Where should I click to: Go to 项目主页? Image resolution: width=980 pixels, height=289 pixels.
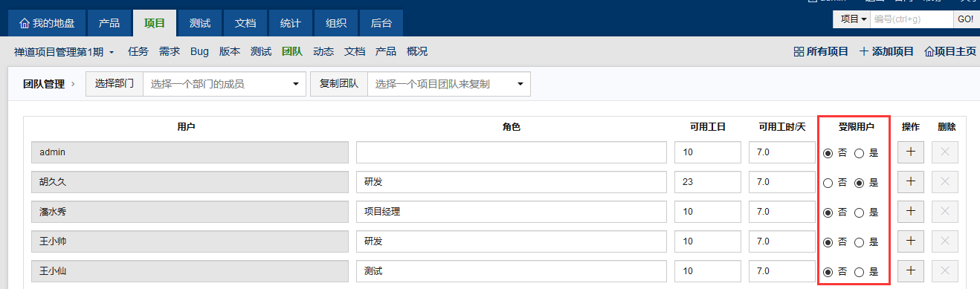950,52
